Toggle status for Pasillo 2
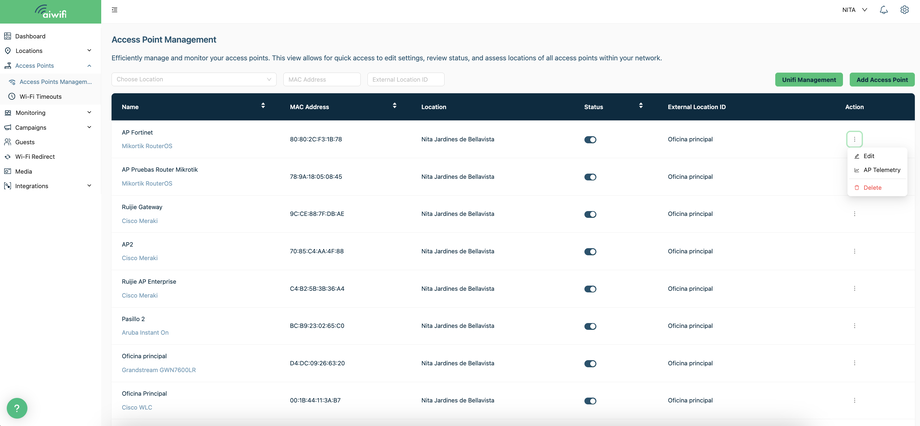This screenshot has width=920, height=426. coord(590,326)
